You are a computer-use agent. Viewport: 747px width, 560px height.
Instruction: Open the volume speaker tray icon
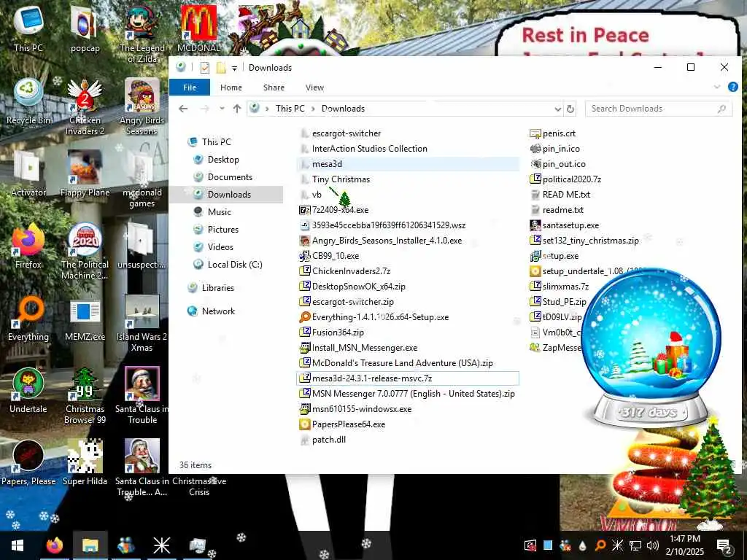tap(653, 545)
